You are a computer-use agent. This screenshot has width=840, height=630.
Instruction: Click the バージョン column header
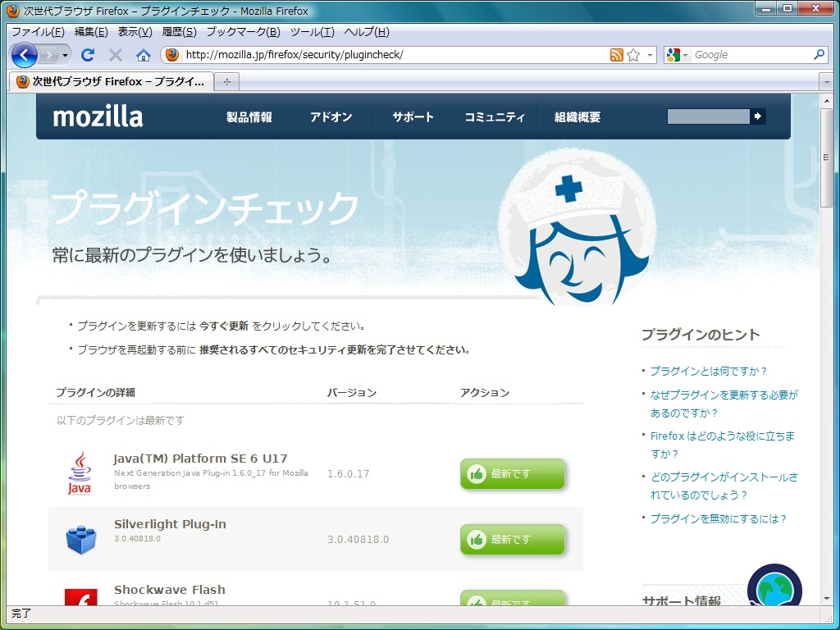point(352,393)
